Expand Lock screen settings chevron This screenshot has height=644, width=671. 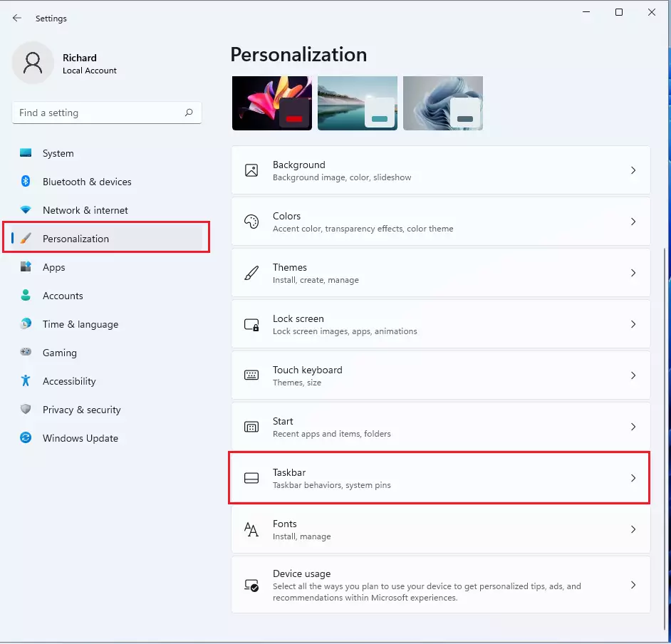tap(633, 324)
